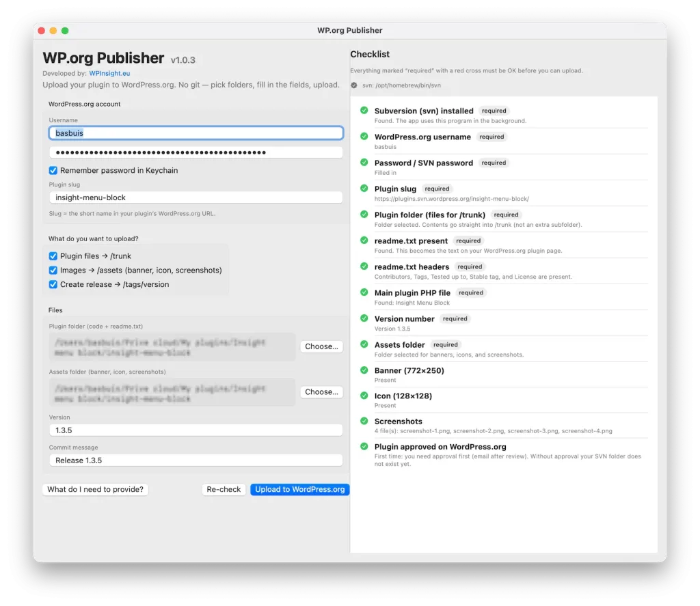Uncheck Remember password in Keychain
Screen dimensions: 700x606
coord(53,171)
